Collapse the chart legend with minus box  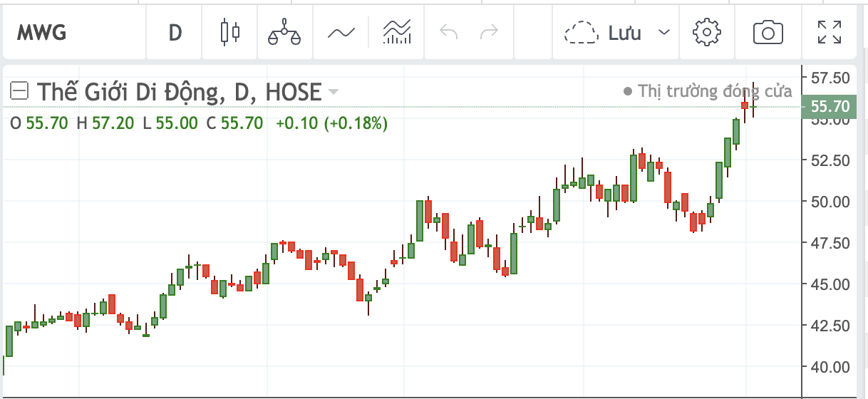(x=20, y=91)
